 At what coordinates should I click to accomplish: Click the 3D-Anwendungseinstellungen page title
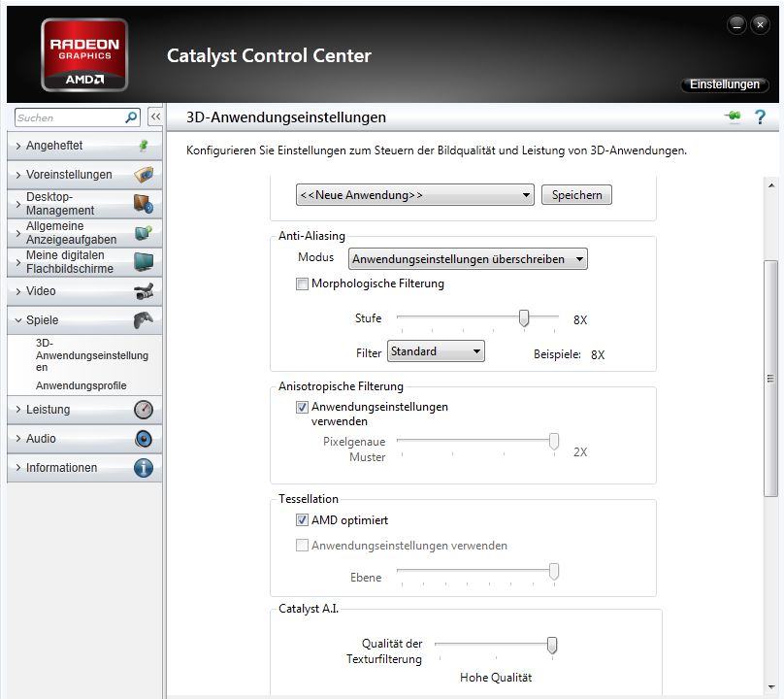coord(286,117)
